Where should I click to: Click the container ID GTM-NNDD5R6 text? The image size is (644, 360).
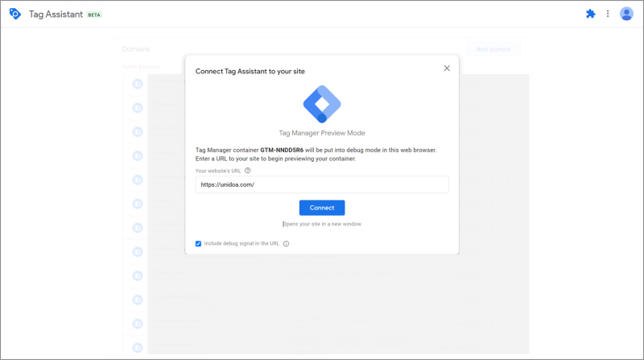(x=282, y=150)
